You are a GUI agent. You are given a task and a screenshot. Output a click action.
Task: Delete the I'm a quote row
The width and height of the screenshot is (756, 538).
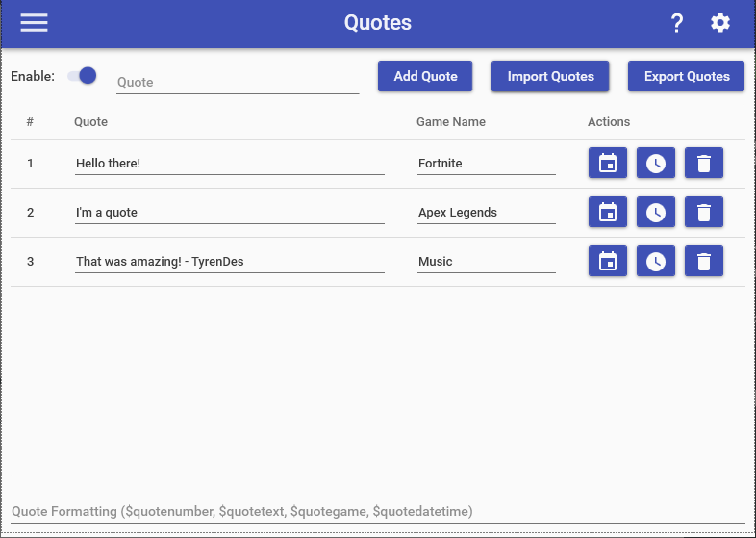703,212
